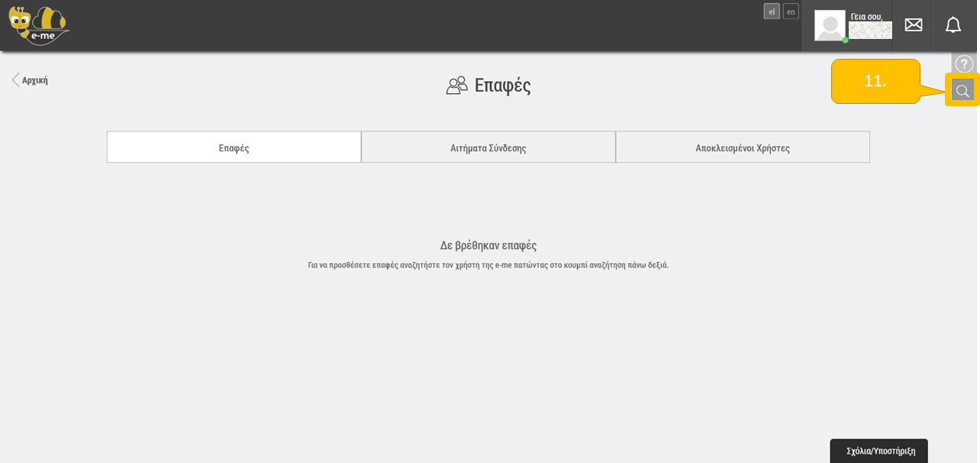Select the 'Επαφές' tab
The image size is (980, 463).
coord(234,147)
